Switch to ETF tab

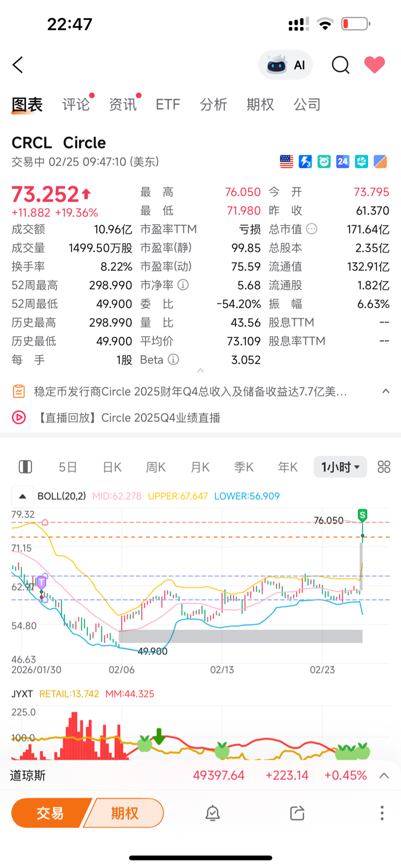tap(168, 104)
